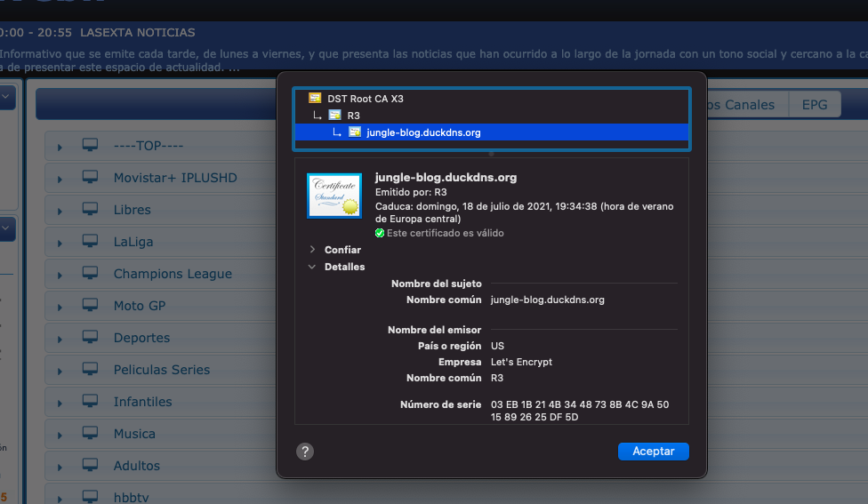
Task: Click the green valid certificate checkmark icon
Action: (380, 233)
